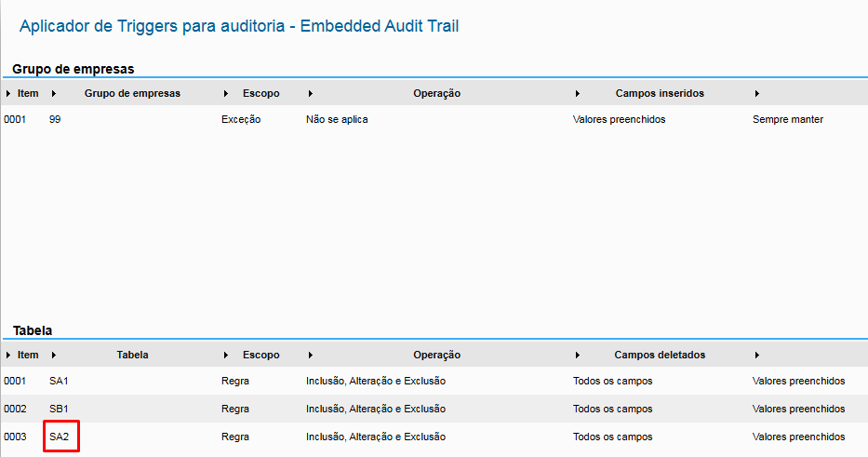Click arrow before Escopo header in Tabela grid

click(x=227, y=356)
